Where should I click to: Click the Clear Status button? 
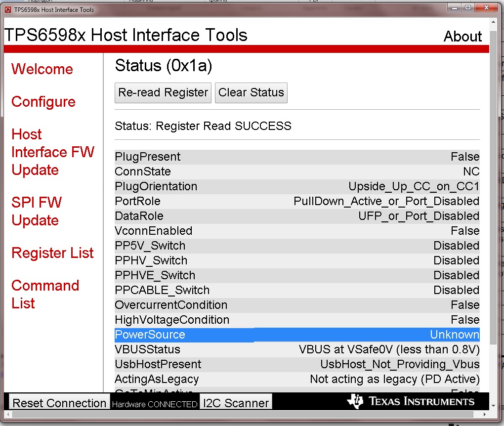(x=251, y=92)
